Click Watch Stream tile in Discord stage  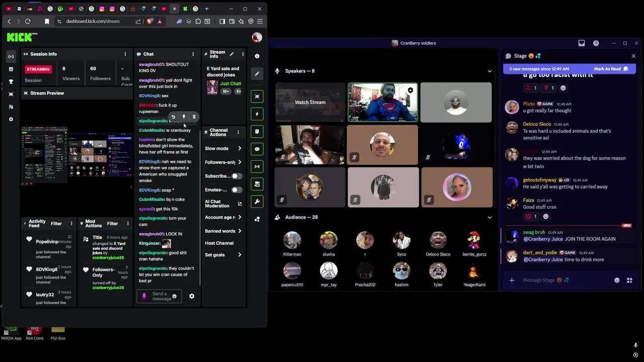pyautogui.click(x=310, y=102)
